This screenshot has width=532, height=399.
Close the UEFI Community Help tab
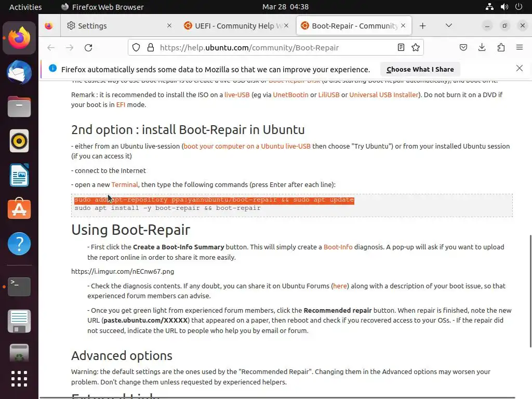tap(286, 26)
